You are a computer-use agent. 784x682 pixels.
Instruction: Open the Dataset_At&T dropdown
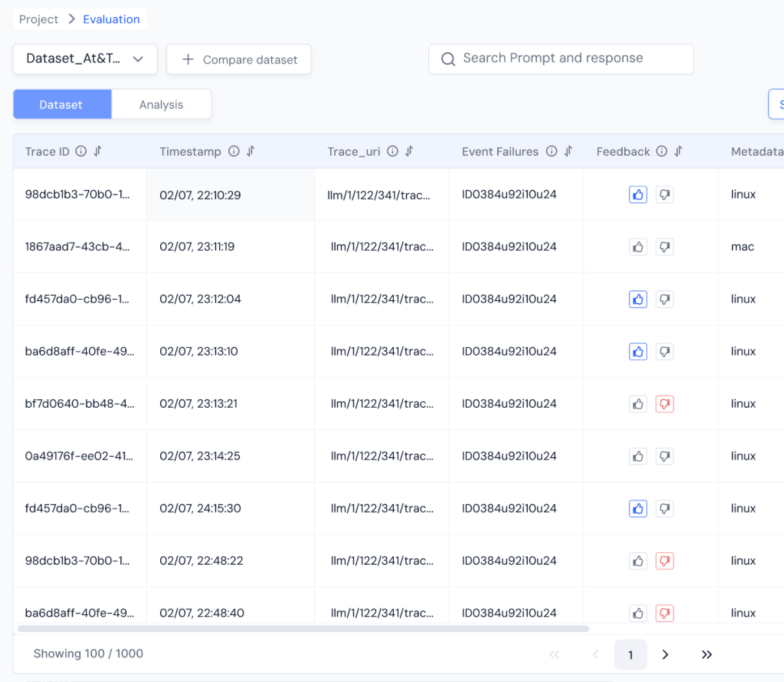85,59
